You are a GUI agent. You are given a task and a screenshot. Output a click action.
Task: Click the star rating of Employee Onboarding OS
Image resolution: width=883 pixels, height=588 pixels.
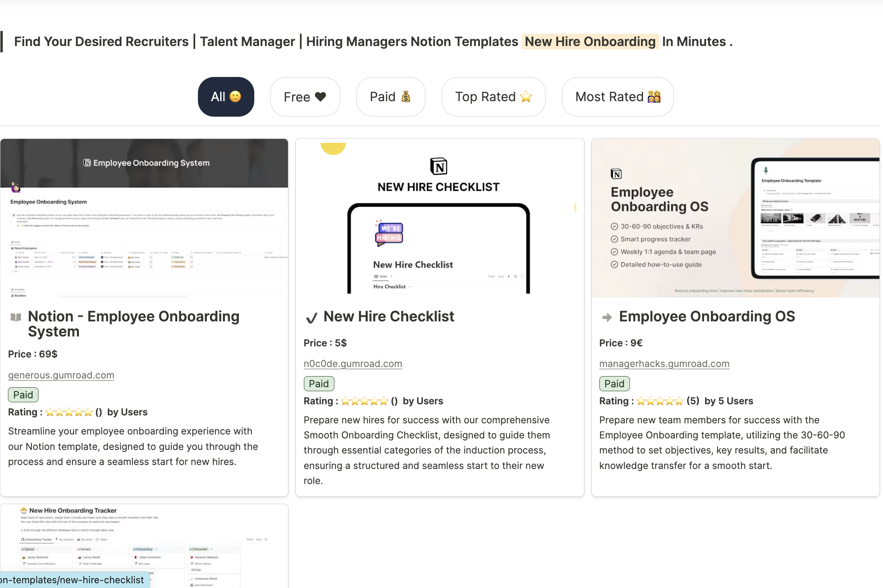(660, 401)
